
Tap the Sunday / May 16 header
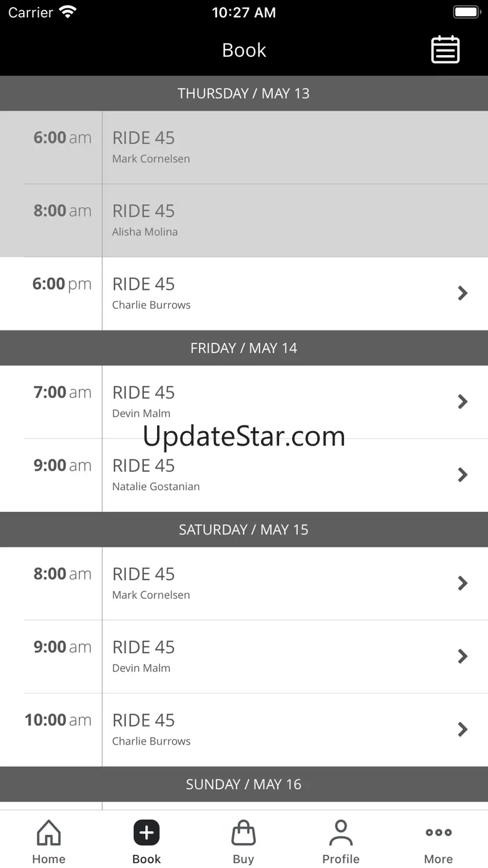pyautogui.click(x=244, y=784)
